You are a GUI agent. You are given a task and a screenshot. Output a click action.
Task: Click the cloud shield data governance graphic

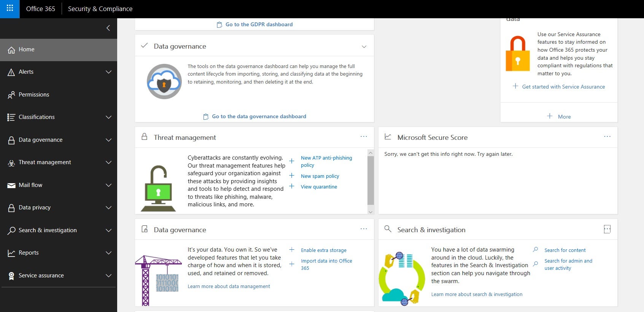(164, 81)
